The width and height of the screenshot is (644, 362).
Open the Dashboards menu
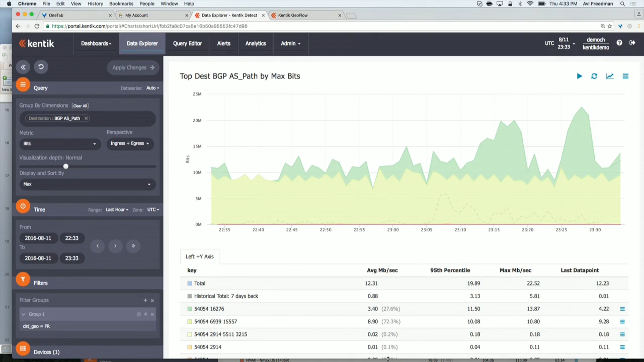tap(96, 43)
